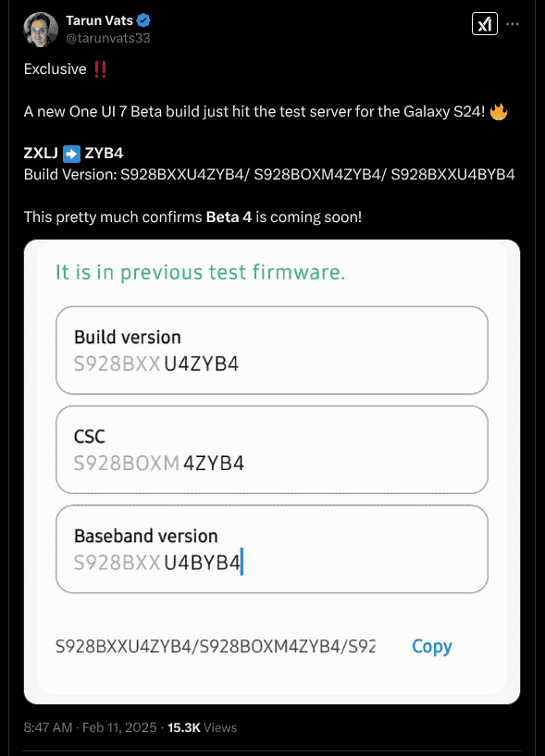
Task: Click the bold Beta 4 text
Action: click(229, 217)
